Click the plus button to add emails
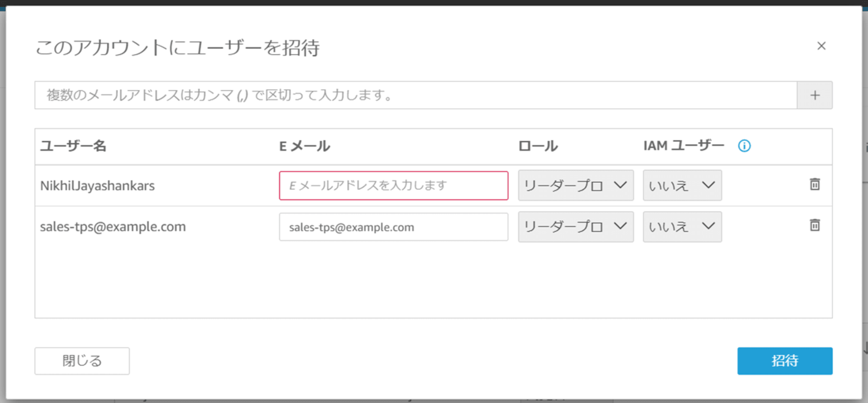The height and width of the screenshot is (403, 868). click(x=815, y=95)
